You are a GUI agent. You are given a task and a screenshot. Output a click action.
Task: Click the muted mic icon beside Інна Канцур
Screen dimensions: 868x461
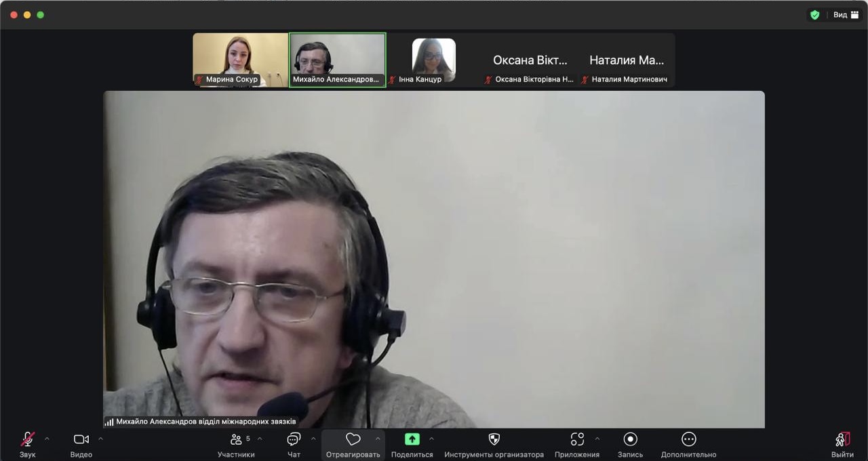[x=392, y=79]
